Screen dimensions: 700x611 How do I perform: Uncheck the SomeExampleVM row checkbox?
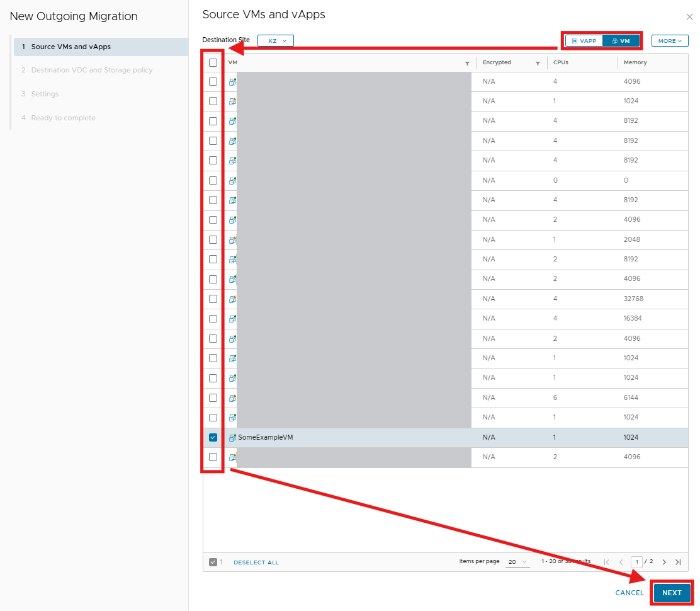213,437
